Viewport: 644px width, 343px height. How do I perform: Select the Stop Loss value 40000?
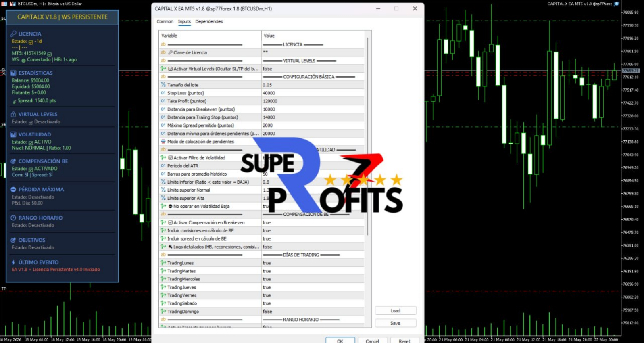click(x=313, y=93)
